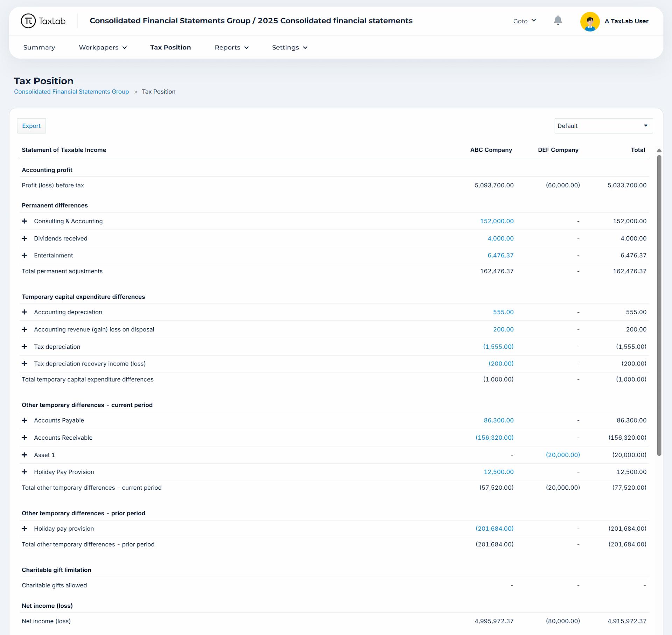672x635 pixels.
Task: Expand the Accounts Payable row
Action: click(24, 420)
